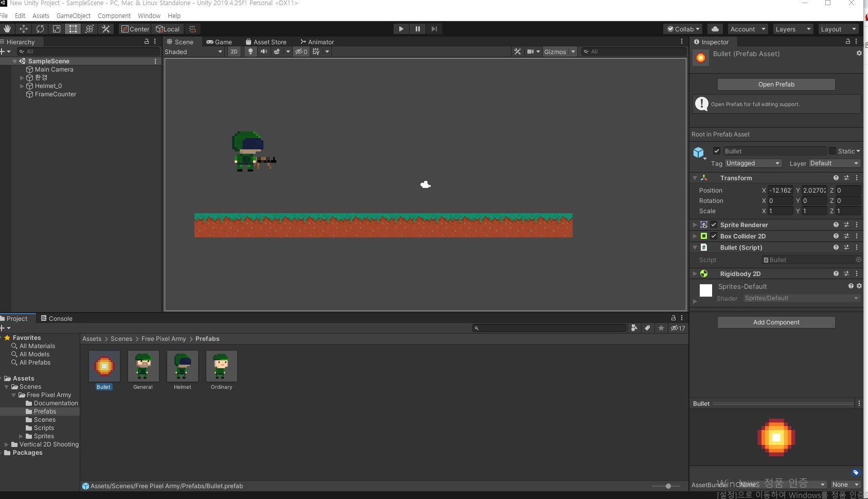The width and height of the screenshot is (868, 499).
Task: Toggle Box Collider 2D enabled checkbox
Action: coord(714,236)
